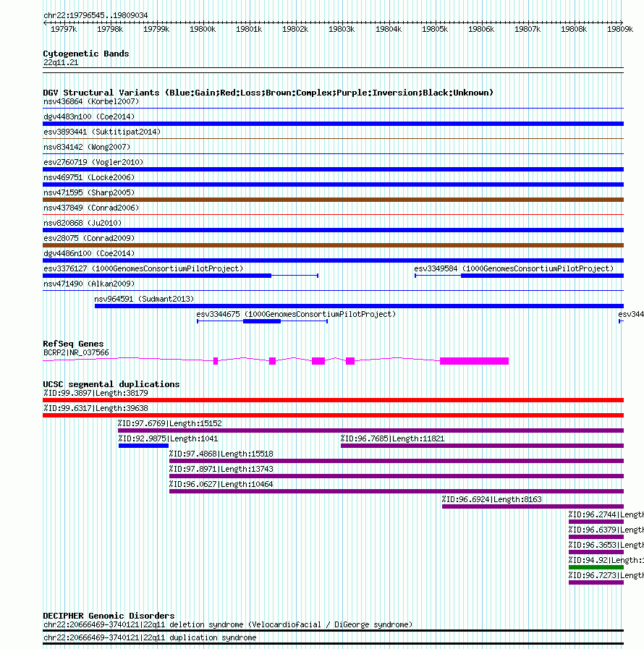Open variant nsv469751 (Locke2006)
Screen dimensions: 644x649
(x=89, y=177)
